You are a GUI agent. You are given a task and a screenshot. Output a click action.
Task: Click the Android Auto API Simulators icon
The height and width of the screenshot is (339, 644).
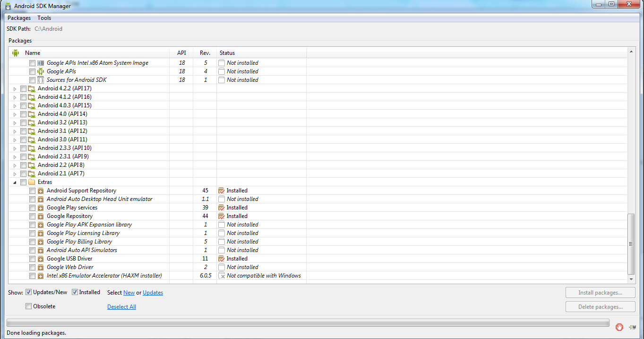(41, 250)
